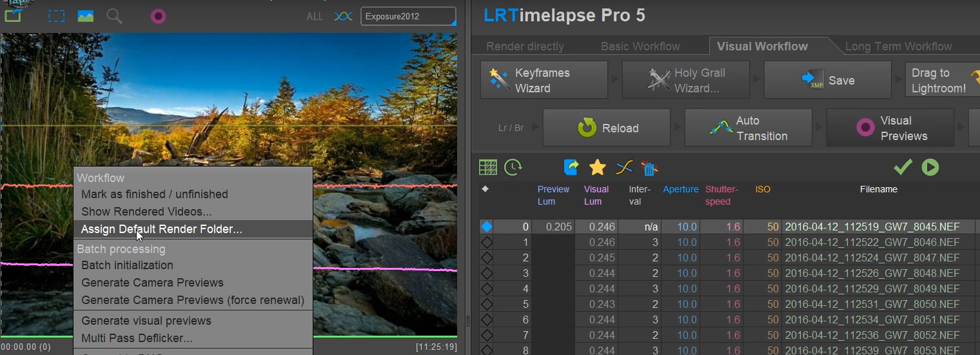Click the Aperture column header

[680, 189]
